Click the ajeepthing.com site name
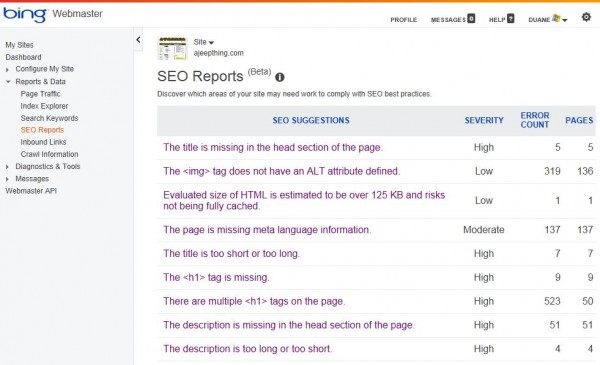The height and width of the screenshot is (365, 600). (x=218, y=53)
